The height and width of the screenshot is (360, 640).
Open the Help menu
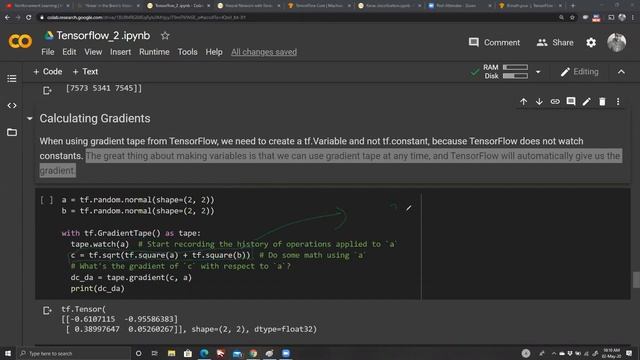[x=214, y=52]
